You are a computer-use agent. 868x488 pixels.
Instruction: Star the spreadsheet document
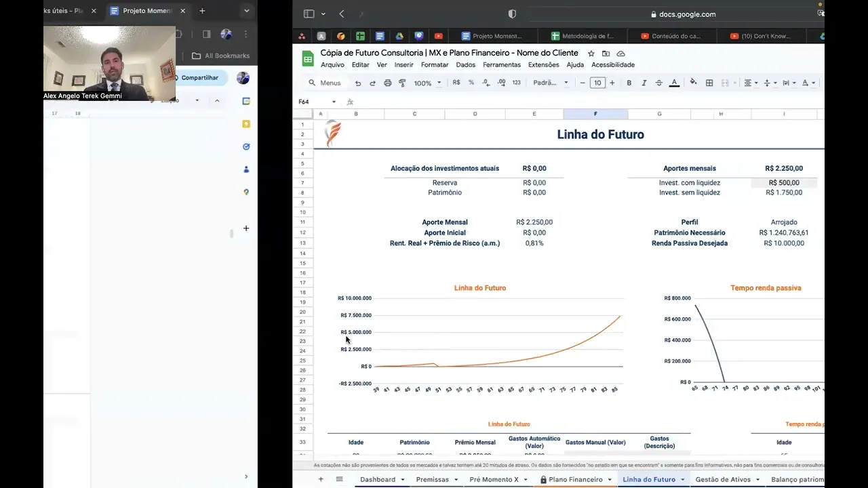tap(591, 54)
